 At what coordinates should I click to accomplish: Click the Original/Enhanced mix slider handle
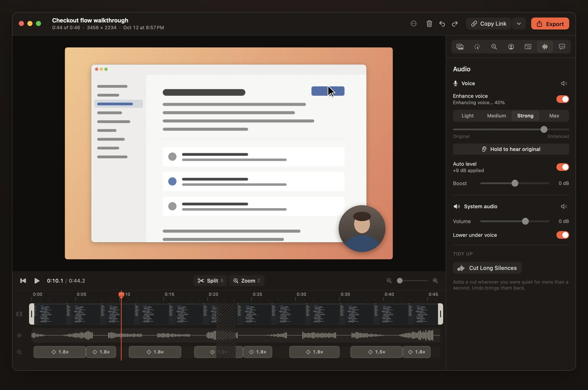pos(544,130)
